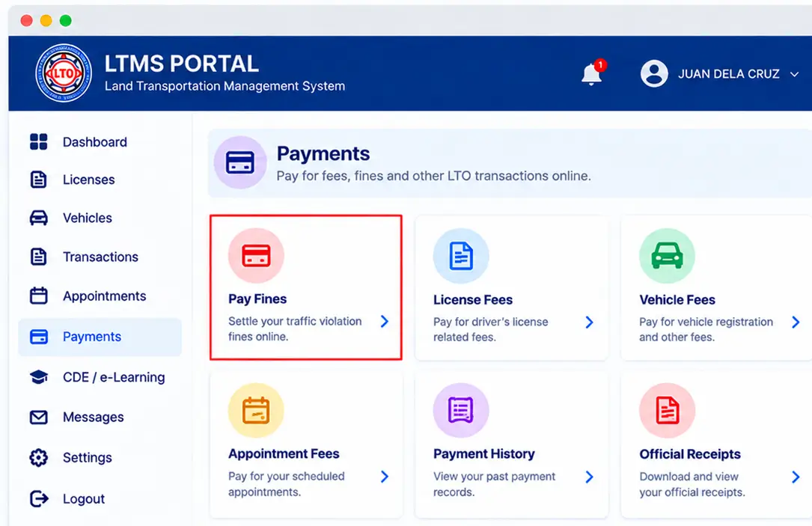The height and width of the screenshot is (526, 812).
Task: Click the CDE e-Learning graduation cap icon
Action: point(39,377)
